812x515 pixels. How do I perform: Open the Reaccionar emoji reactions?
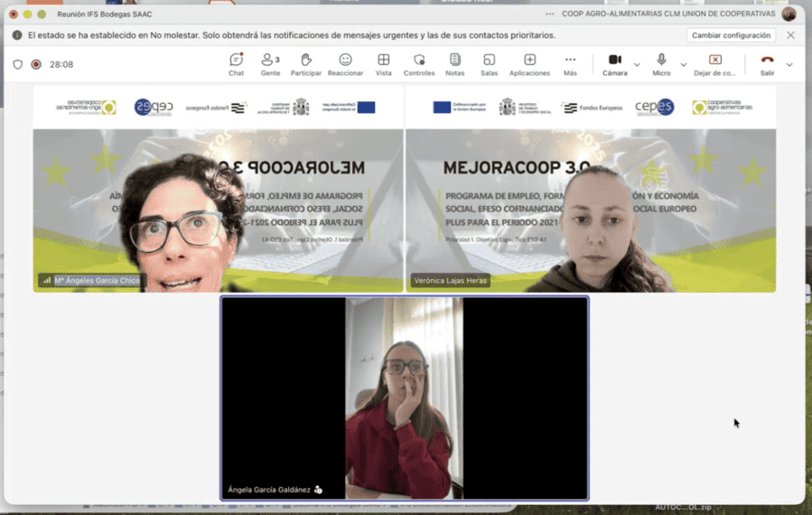pos(345,64)
